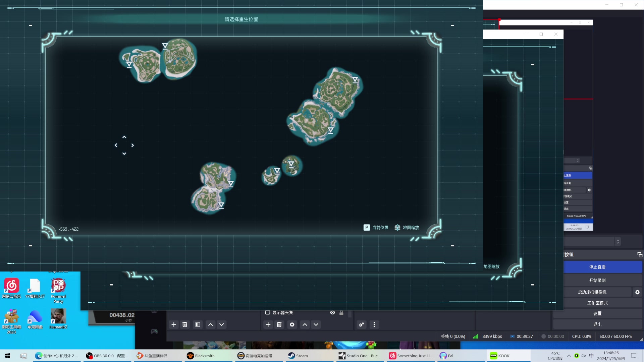Open source properties gear in OBS
This screenshot has height=362, width=644.
tap(292, 324)
